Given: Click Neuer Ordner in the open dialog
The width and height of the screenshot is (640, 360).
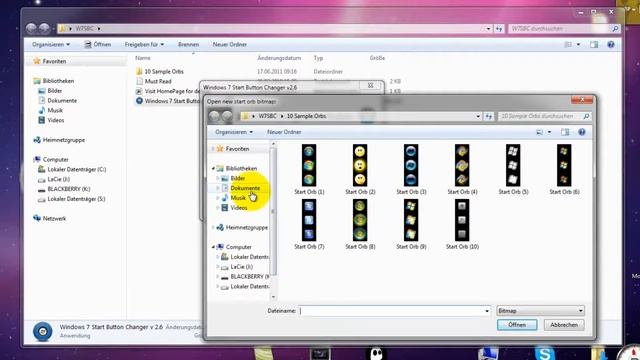Looking at the screenshot, I should [284, 132].
